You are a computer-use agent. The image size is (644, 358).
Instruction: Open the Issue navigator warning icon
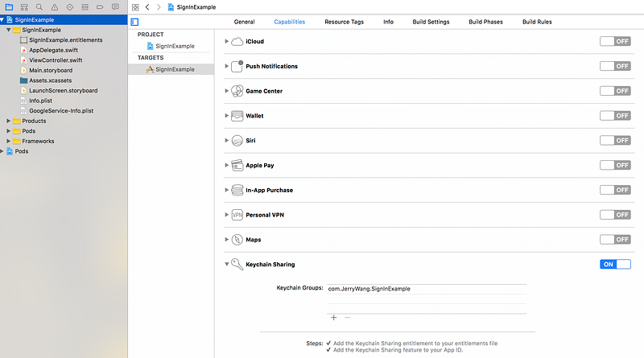[55, 7]
